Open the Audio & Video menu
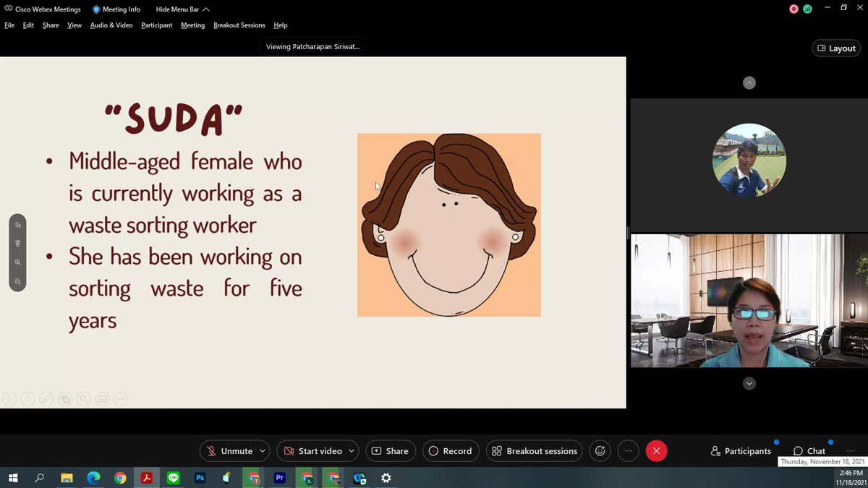The height and width of the screenshot is (488, 868). (111, 25)
